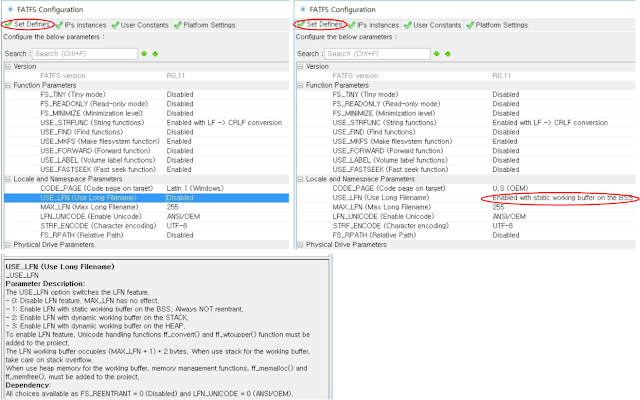Viewport: 640px width, 400px height.
Task: Collapse Locale and Namespace Parameters in right panel
Action: click(x=300, y=179)
